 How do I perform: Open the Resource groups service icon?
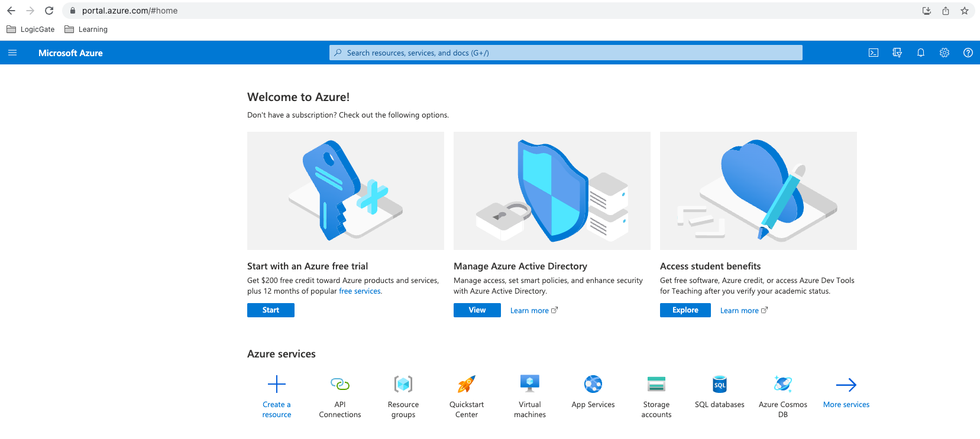click(x=403, y=384)
